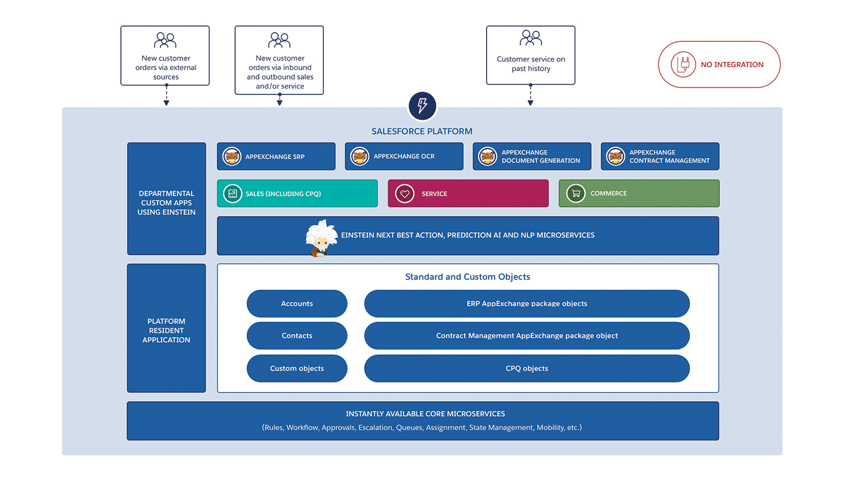Click the Einstein character illustration
Image resolution: width=868 pixels, height=488 pixels.
321,238
